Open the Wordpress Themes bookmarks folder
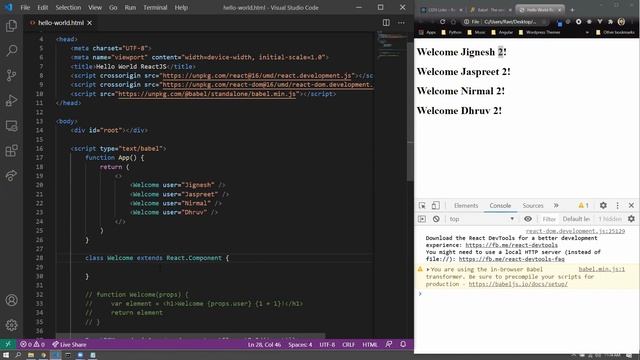 pos(539,32)
